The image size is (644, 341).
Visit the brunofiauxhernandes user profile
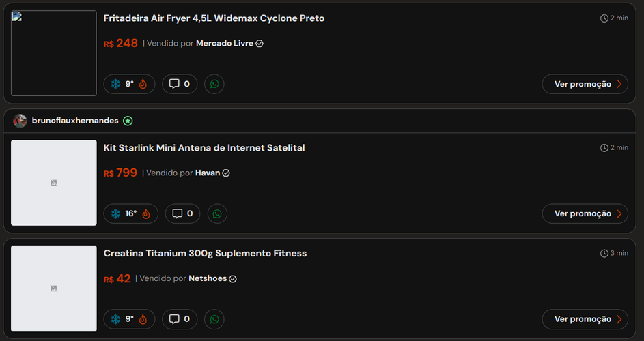click(x=75, y=121)
